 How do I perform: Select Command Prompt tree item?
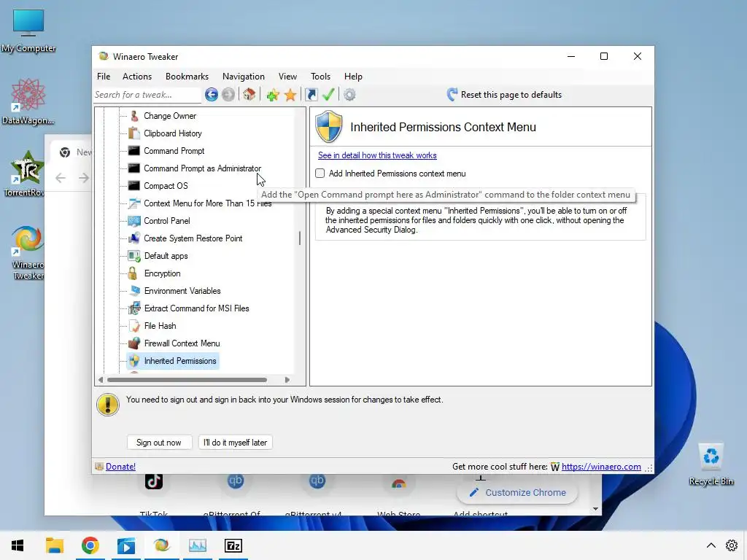(x=174, y=151)
